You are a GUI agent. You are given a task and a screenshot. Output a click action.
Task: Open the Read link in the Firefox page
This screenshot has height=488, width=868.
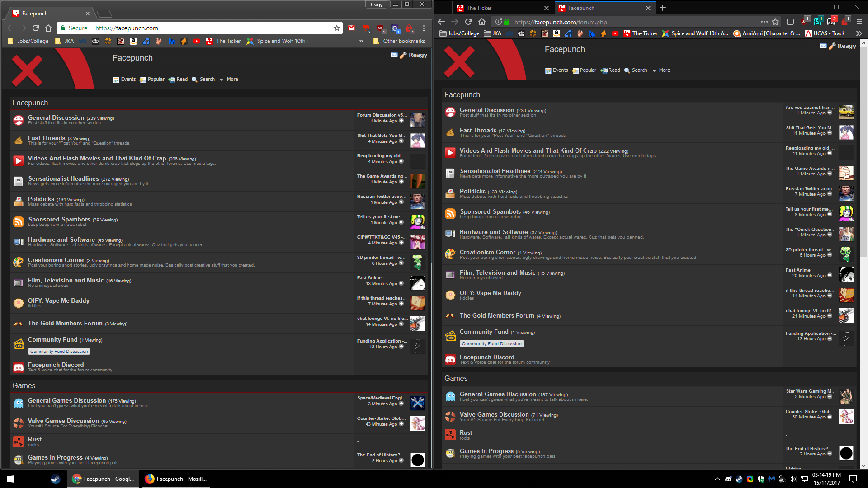click(610, 70)
